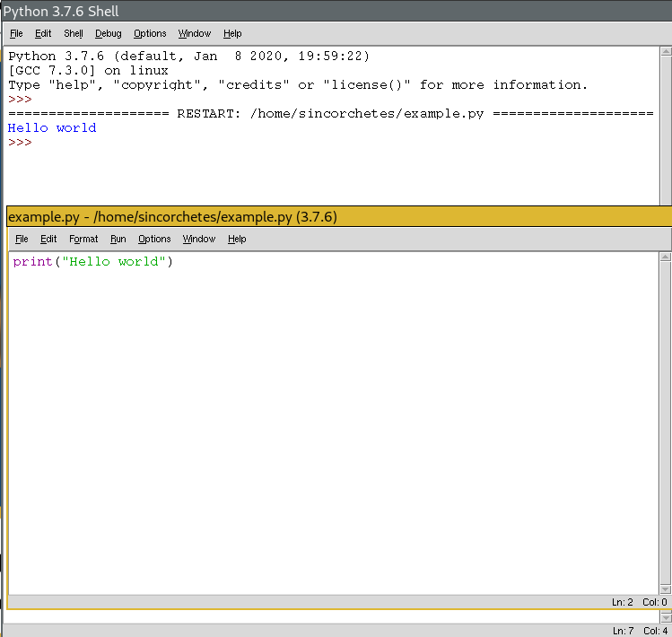Open Options menu in Python Shell window
The image size is (672, 637).
click(150, 33)
